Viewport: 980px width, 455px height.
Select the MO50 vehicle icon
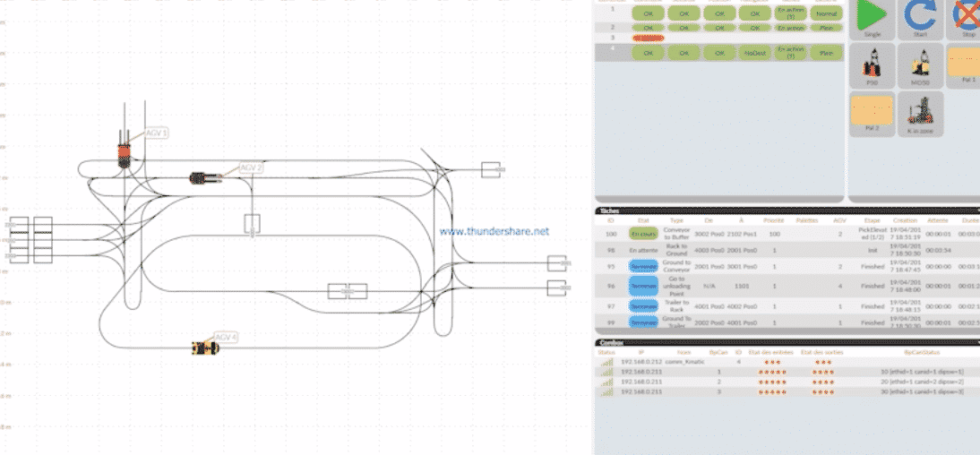920,65
